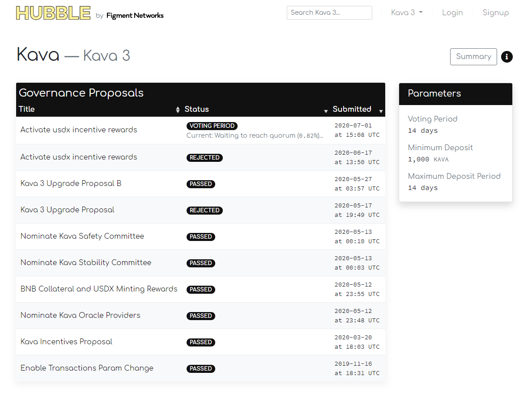532x397 pixels.
Task: Open Kava Incentives Proposal
Action: point(66,342)
